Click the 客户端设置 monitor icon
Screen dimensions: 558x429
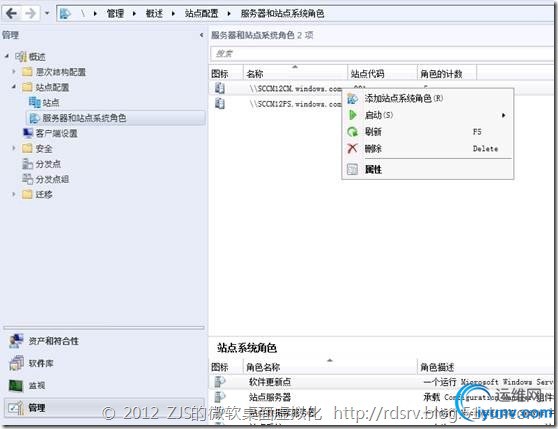[28, 133]
